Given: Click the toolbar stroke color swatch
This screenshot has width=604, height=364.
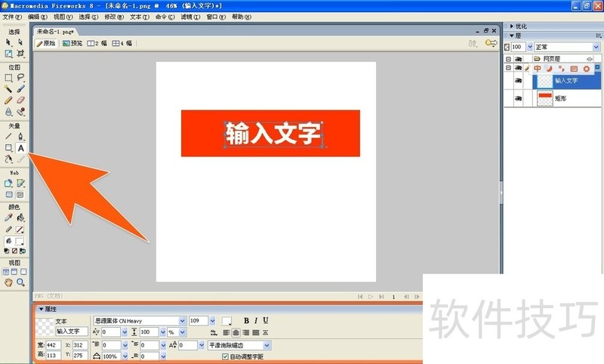Looking at the screenshot, I should coord(20,229).
